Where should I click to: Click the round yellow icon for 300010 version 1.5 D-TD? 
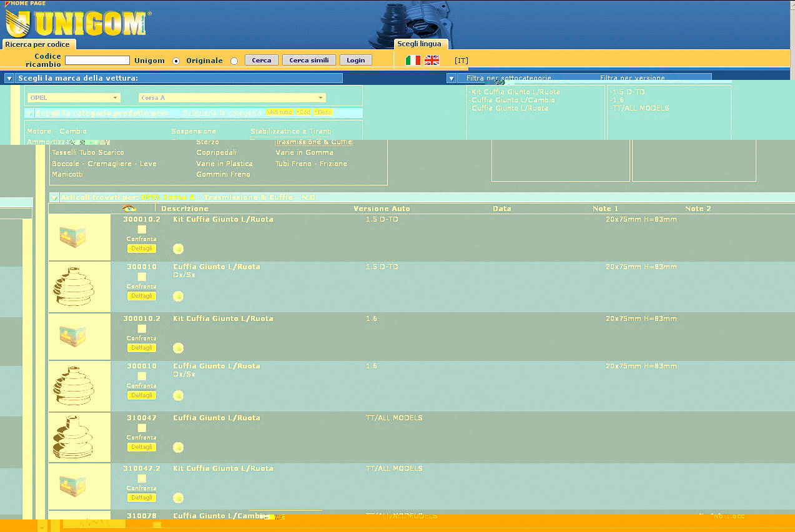pos(178,296)
